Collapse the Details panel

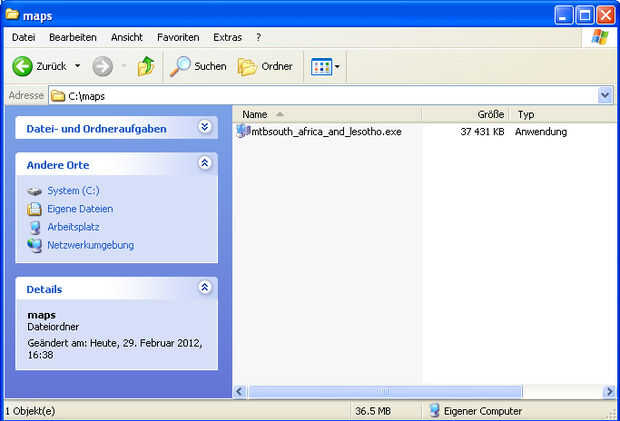point(204,287)
